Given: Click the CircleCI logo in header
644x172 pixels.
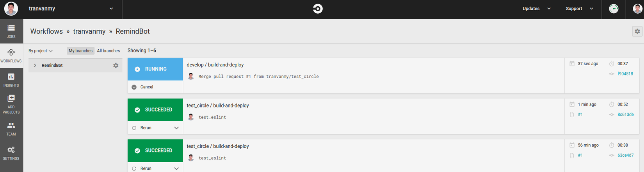Looking at the screenshot, I should [318, 9].
